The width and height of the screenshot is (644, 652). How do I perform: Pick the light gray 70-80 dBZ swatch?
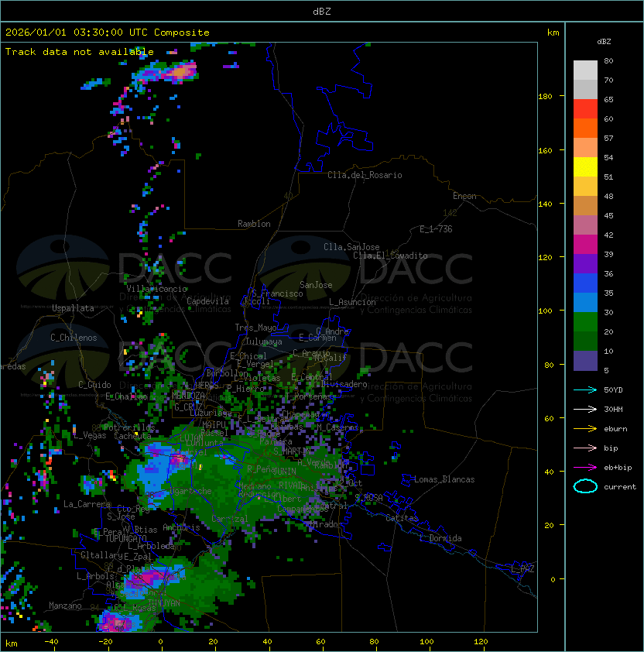pos(585,70)
